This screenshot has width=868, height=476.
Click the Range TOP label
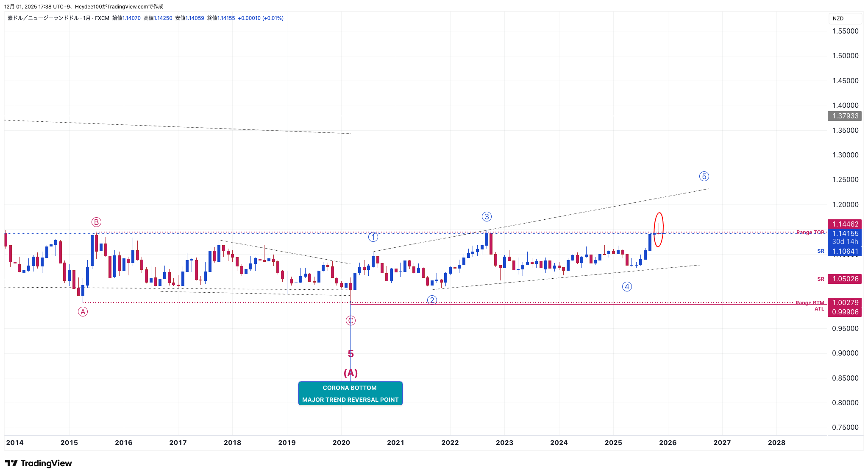[810, 232]
